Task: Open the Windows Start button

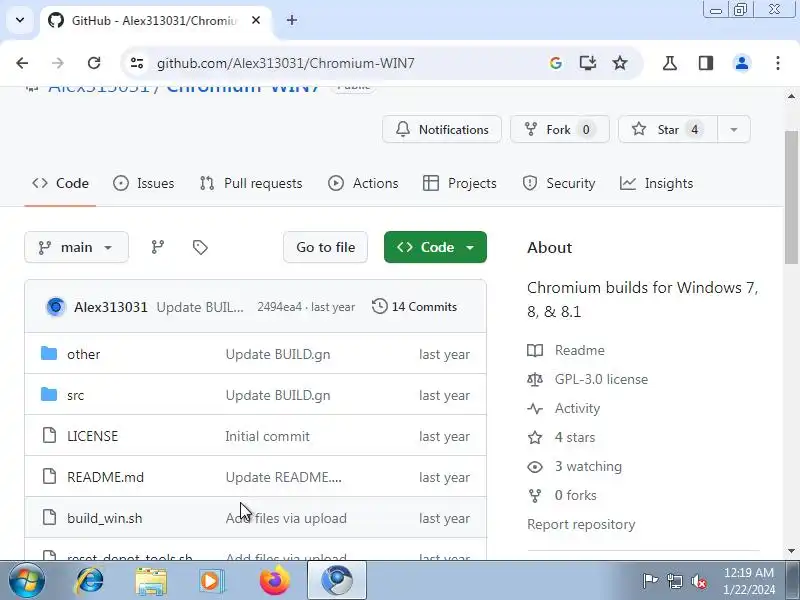Action: [26, 581]
